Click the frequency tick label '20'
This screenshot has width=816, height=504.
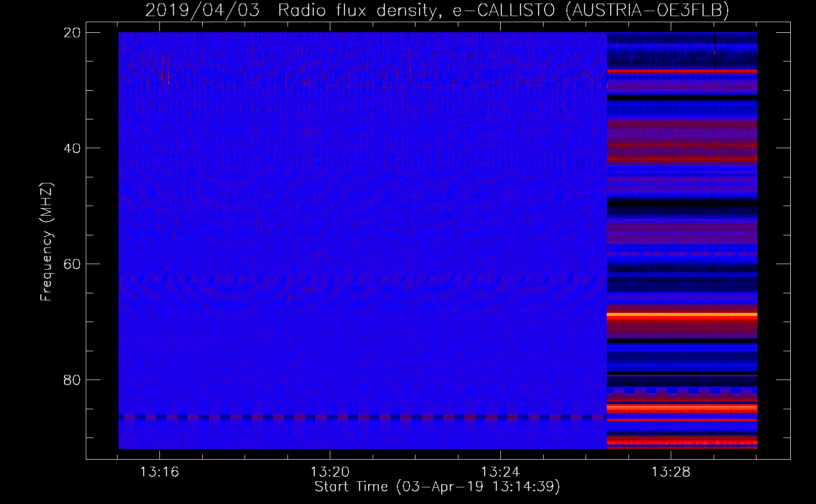point(72,32)
